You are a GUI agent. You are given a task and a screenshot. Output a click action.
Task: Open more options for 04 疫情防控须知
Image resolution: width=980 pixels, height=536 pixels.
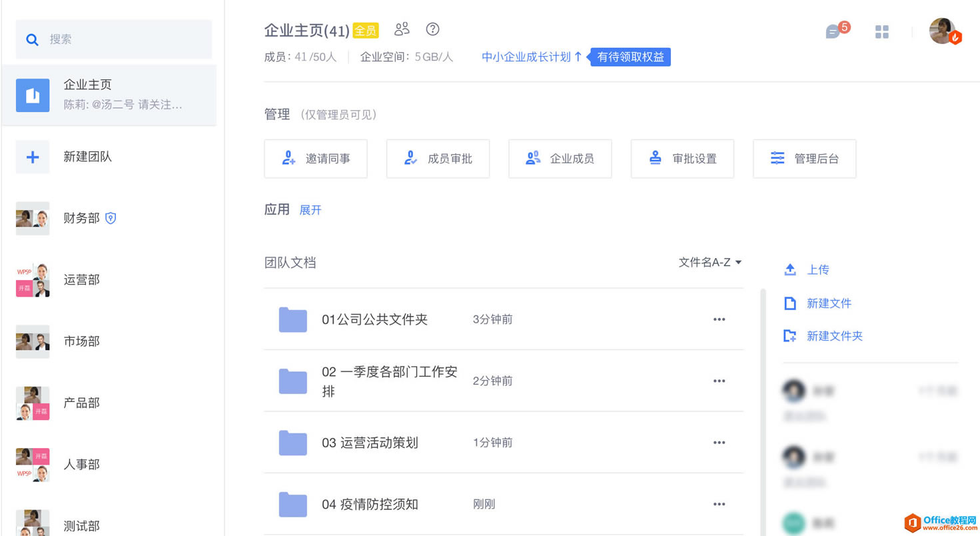click(x=719, y=504)
